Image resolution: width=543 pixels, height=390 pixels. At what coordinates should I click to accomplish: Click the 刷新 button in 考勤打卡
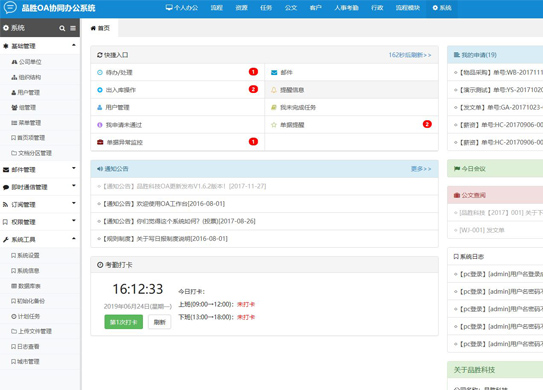160,322
